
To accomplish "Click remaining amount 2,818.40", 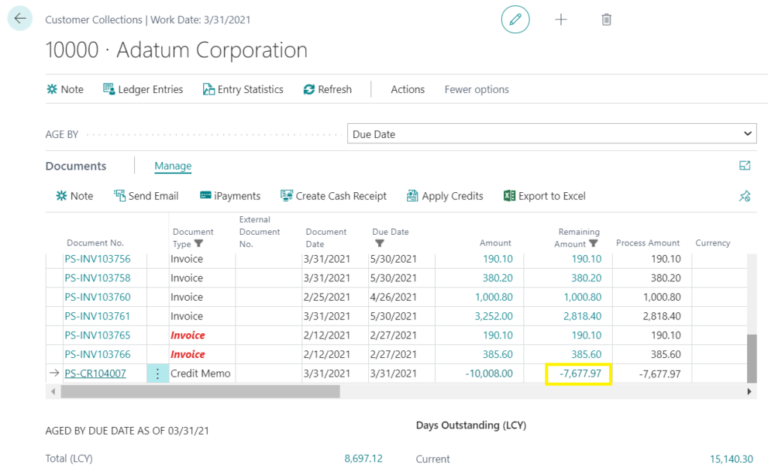I will point(582,316).
